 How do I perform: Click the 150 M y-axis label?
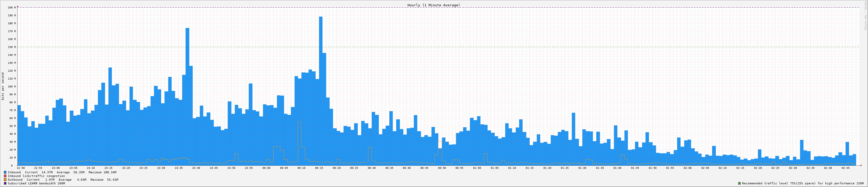coord(12,47)
